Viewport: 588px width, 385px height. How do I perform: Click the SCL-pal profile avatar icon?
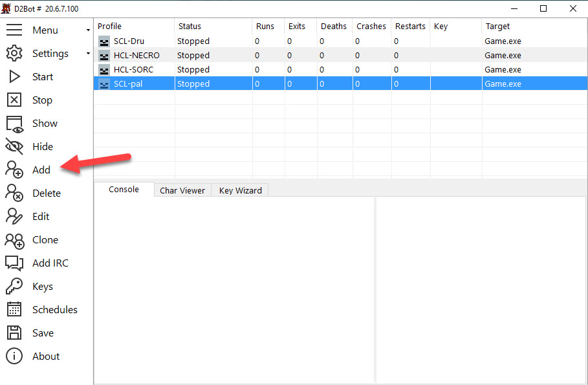pos(104,84)
